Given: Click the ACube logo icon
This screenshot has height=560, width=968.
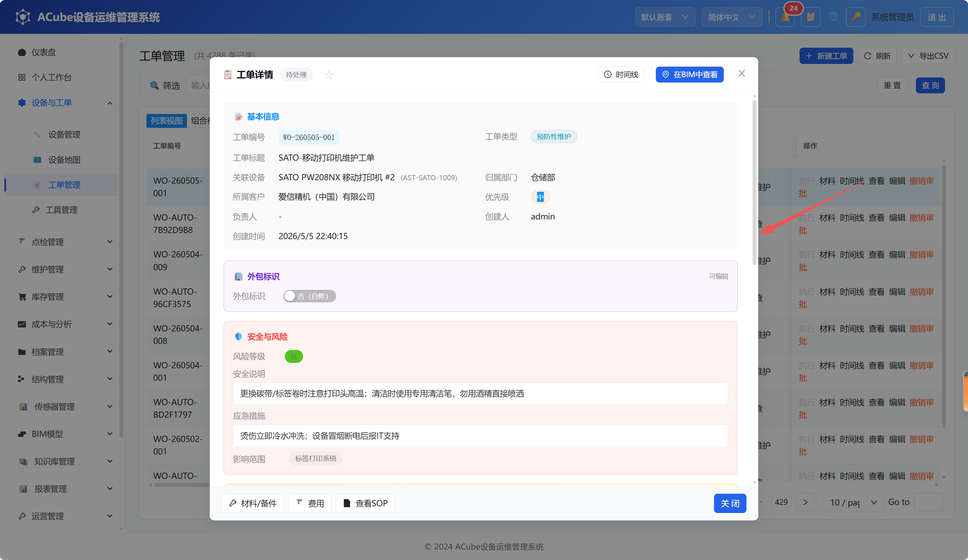Looking at the screenshot, I should point(23,17).
